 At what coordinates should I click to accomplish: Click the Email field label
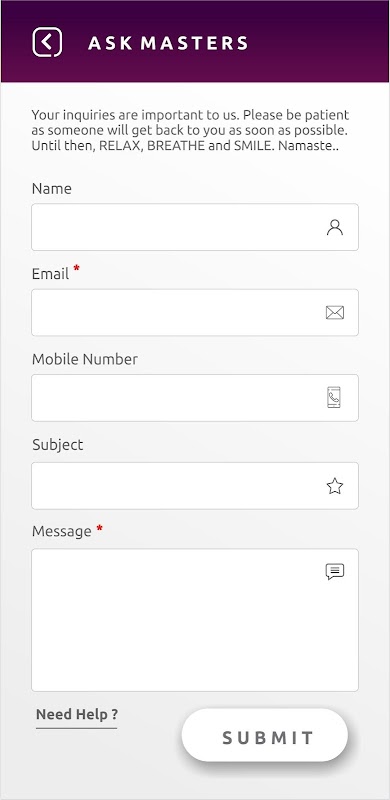point(50,274)
